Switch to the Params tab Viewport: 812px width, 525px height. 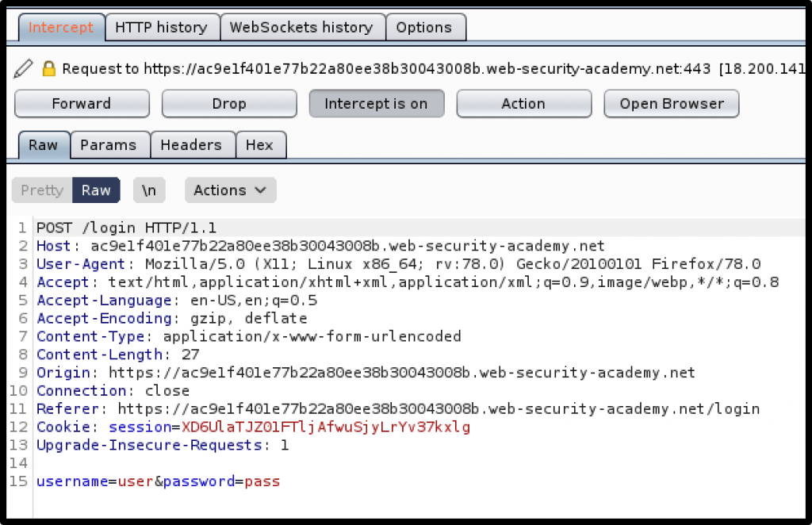(109, 144)
